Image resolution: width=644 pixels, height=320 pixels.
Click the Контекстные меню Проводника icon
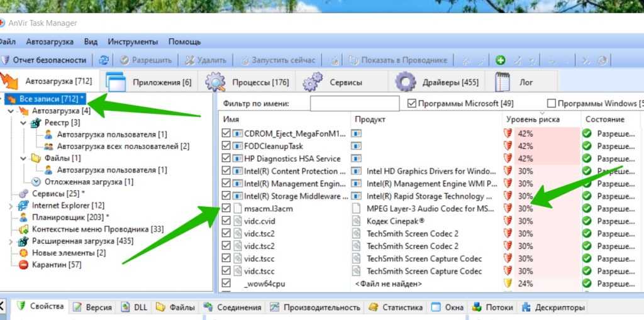click(23, 229)
